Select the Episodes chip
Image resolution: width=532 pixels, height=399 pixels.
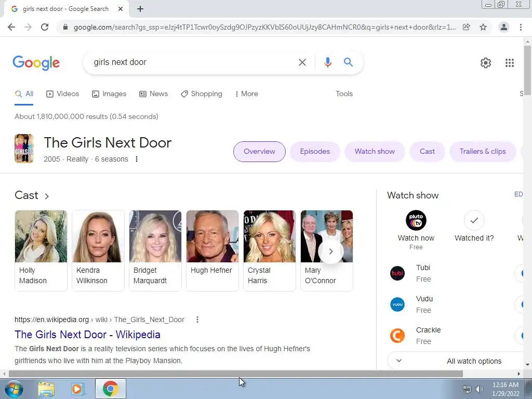pos(315,152)
